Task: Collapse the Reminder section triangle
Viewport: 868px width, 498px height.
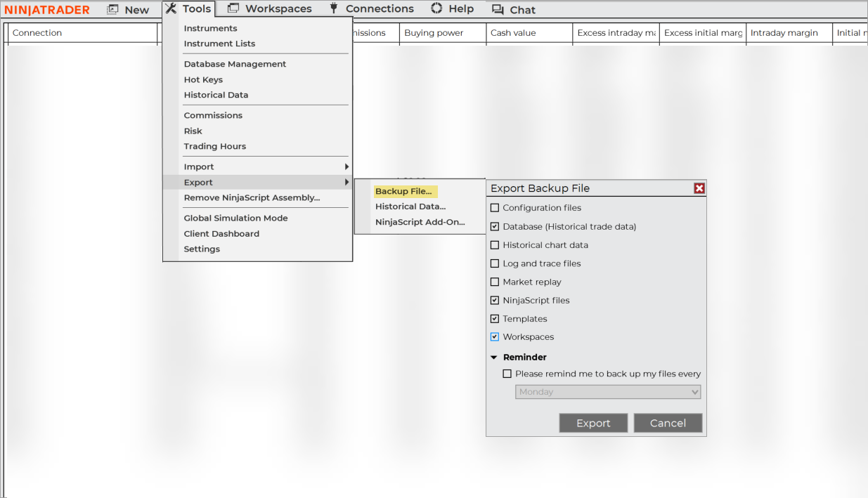Action: click(x=494, y=358)
